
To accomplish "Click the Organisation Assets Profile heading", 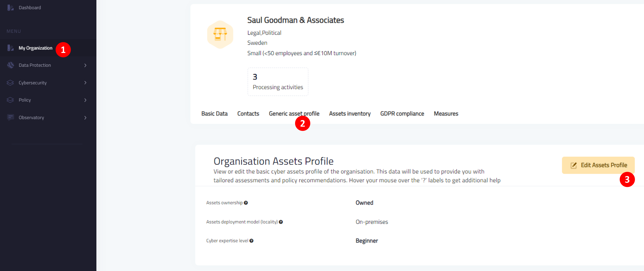I will (273, 161).
